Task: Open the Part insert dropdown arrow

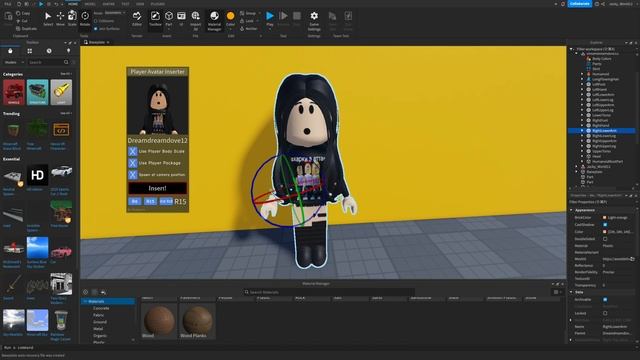Action: click(x=169, y=29)
